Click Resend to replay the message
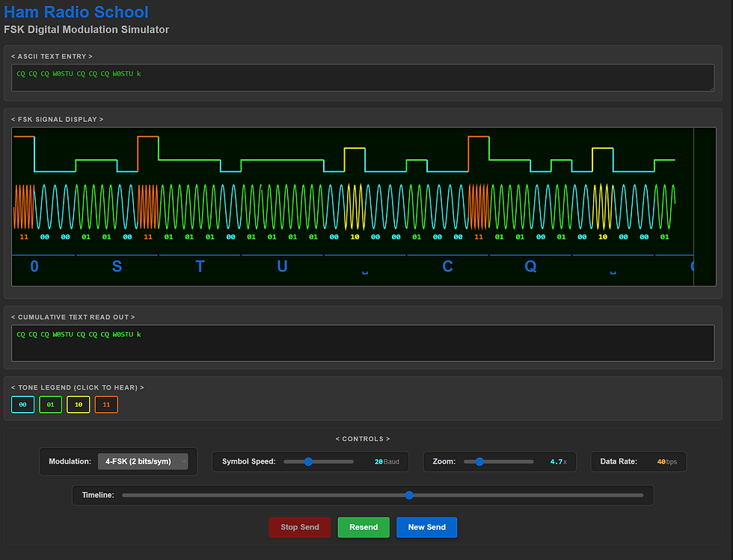Viewport: 733px width, 560px height. click(364, 527)
